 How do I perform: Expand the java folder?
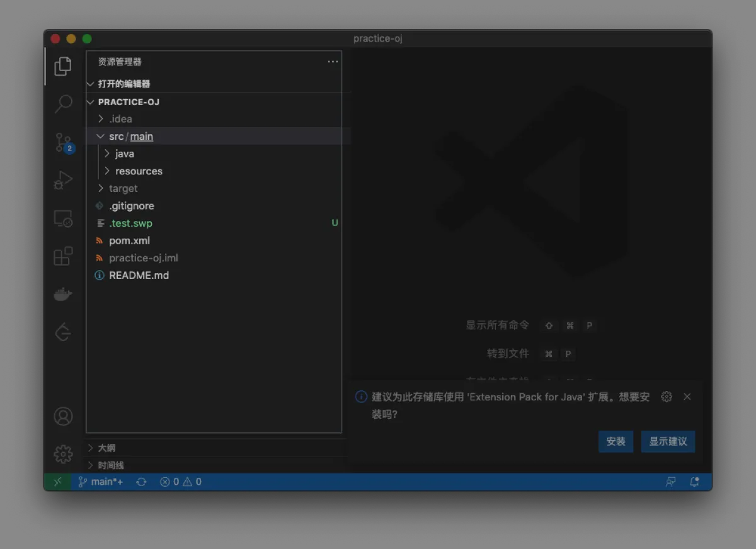124,154
